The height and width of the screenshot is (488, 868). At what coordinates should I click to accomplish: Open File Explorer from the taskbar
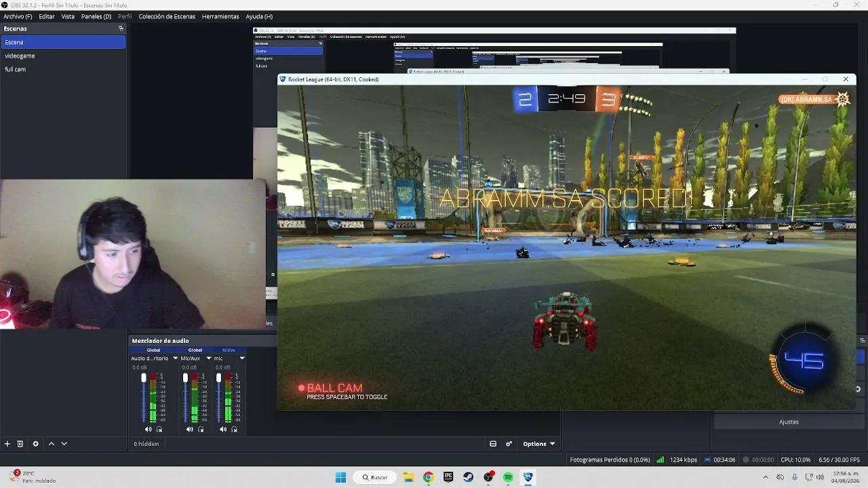408,477
